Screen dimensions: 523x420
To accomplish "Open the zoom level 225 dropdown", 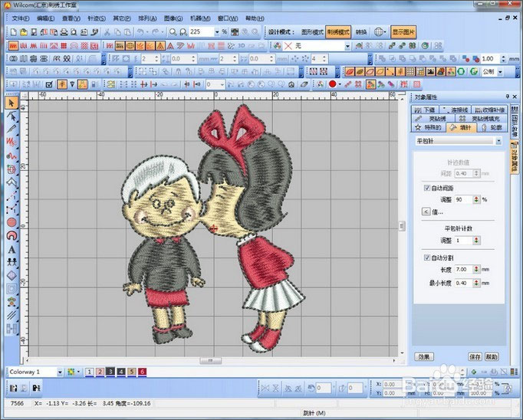I will pos(217,32).
